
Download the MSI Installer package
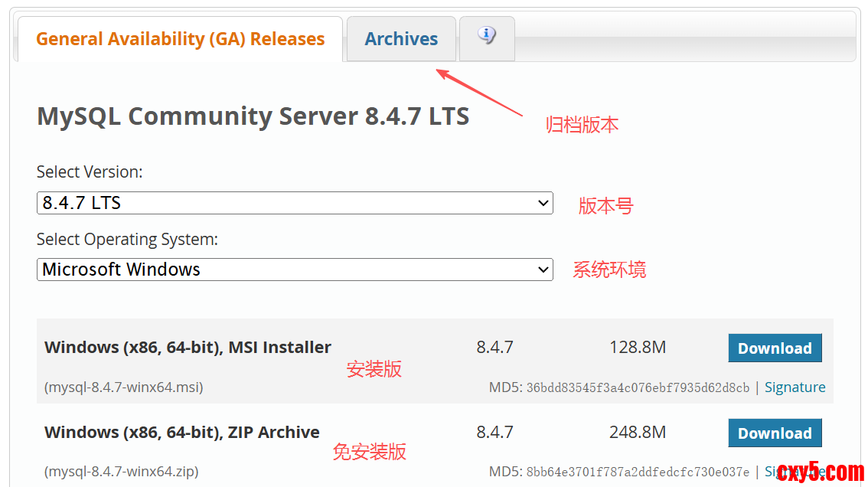pos(775,348)
